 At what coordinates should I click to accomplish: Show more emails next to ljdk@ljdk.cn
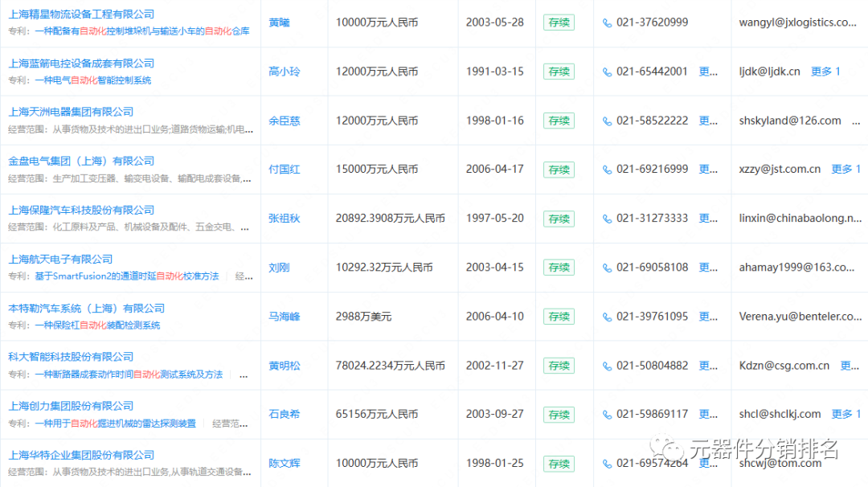(826, 72)
